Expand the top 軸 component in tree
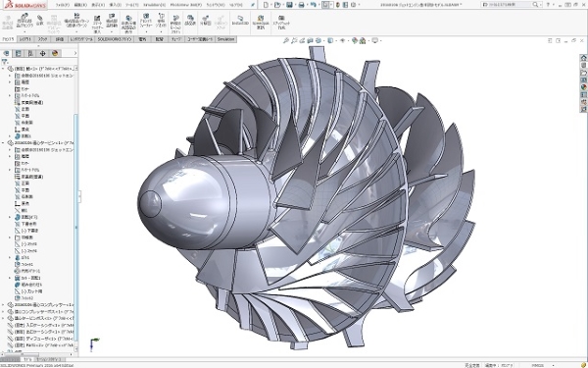 point(3,69)
